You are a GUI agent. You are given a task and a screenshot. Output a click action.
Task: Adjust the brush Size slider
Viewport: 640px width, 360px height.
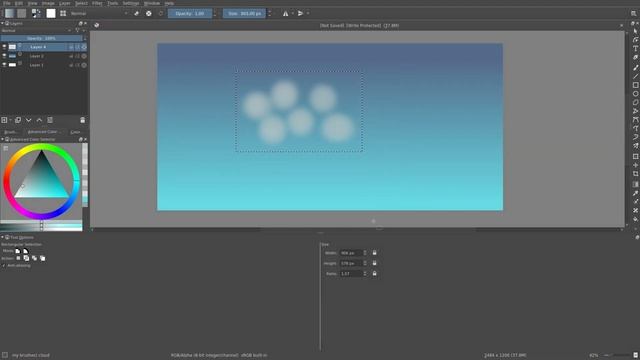click(244, 13)
